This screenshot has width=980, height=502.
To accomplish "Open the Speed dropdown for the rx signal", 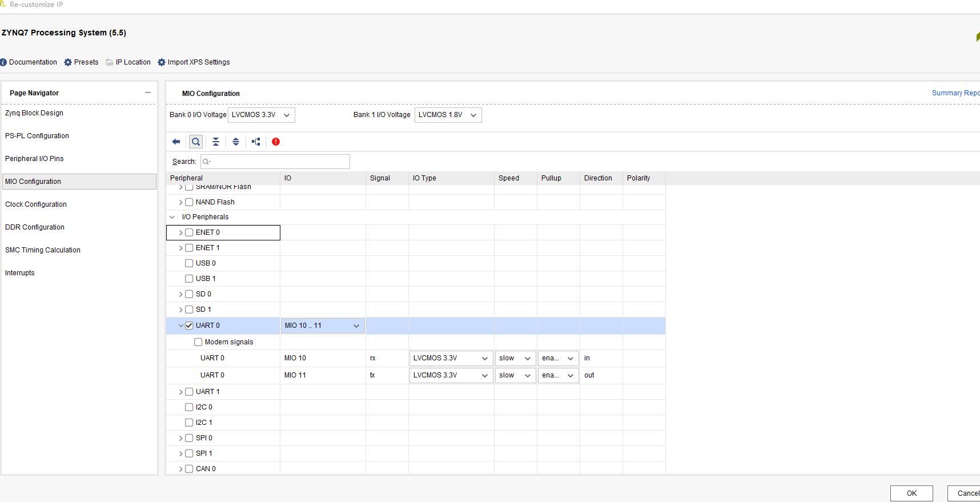I will click(516, 358).
